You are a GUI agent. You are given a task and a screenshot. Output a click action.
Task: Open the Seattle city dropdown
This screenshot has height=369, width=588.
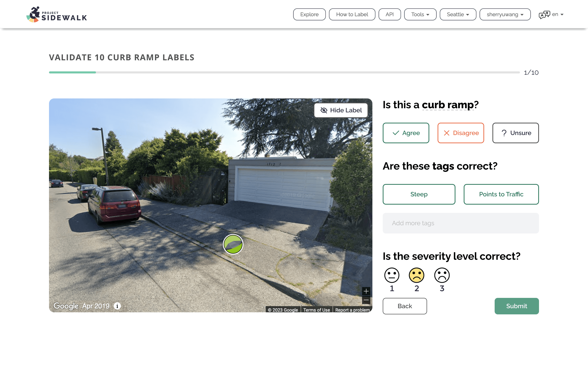click(458, 14)
